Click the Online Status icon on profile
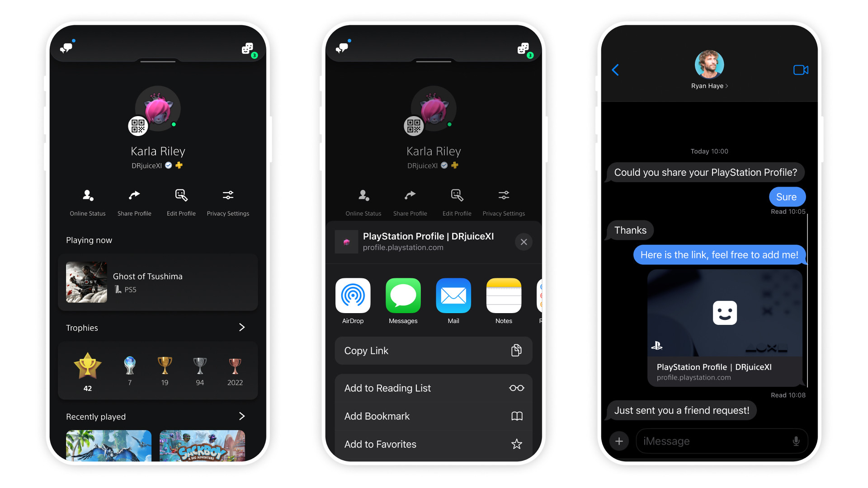 87,196
